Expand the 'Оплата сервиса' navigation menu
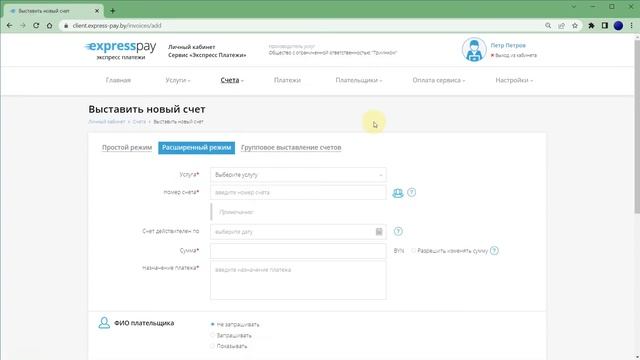Viewport: 640px width, 360px height. click(x=438, y=80)
